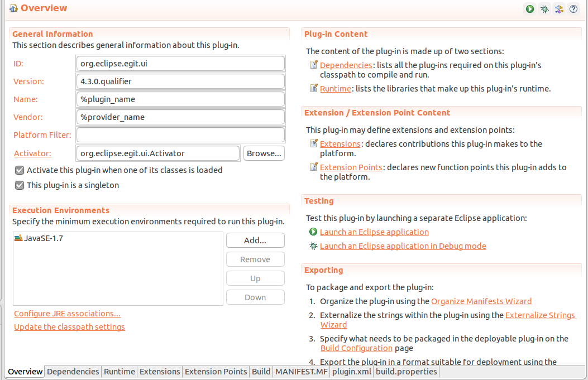
Task: Click the Export deployable plug-ins toolbar icon
Action: coord(559,9)
